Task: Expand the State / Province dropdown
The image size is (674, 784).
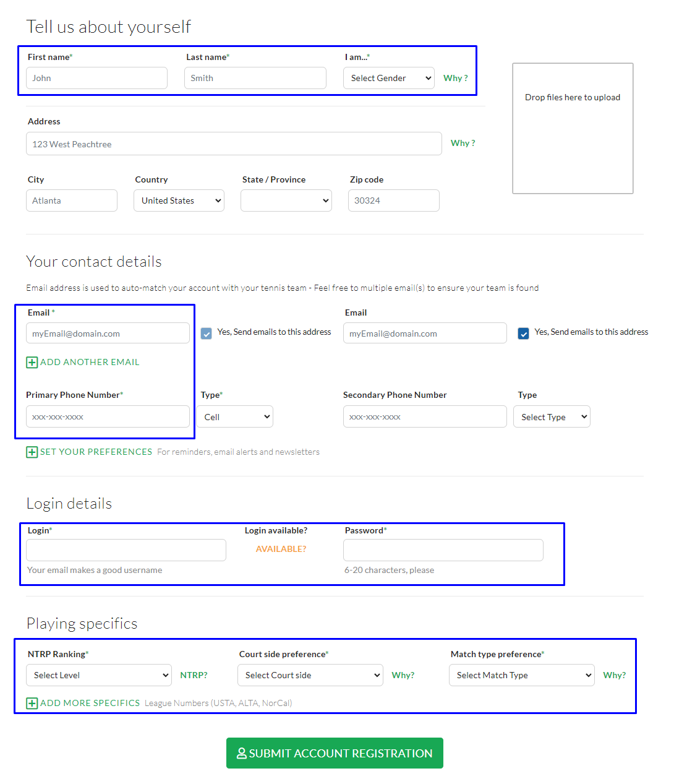Action: [286, 200]
